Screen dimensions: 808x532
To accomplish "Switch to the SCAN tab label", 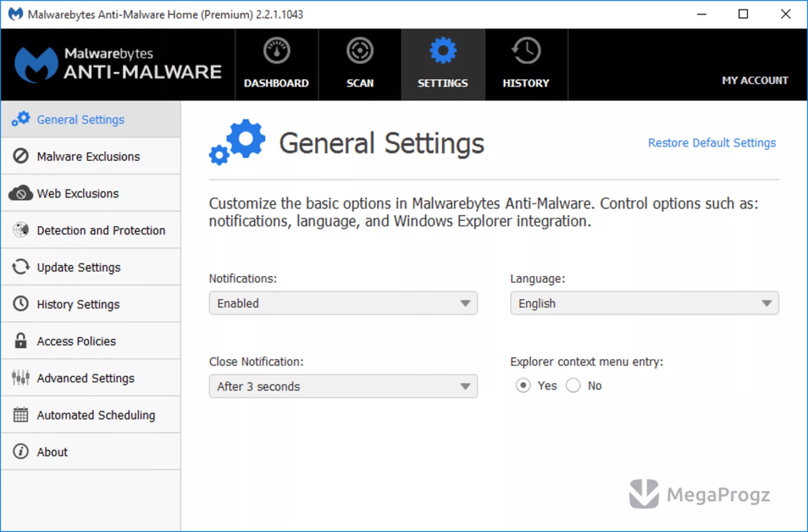I will point(360,83).
